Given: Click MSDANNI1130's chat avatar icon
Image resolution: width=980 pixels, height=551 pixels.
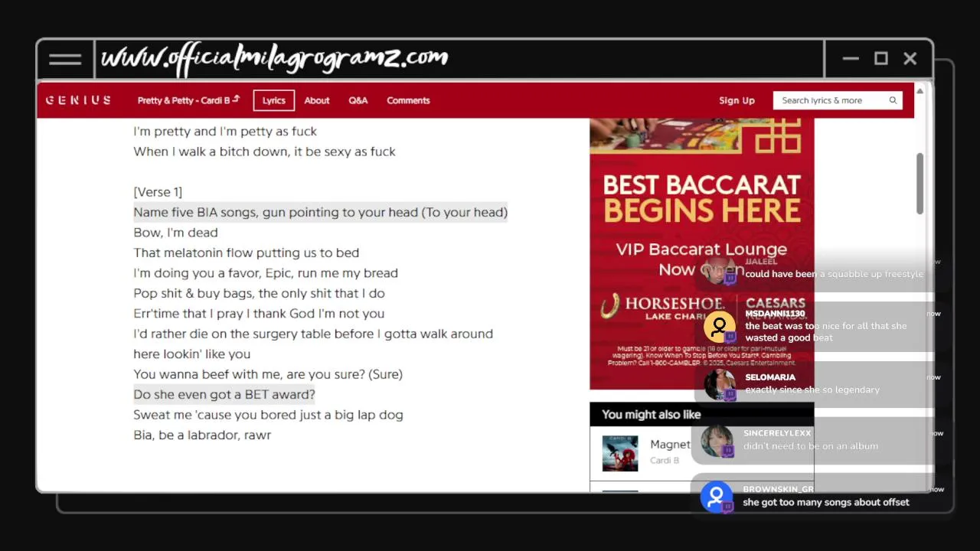Looking at the screenshot, I should point(719,328).
